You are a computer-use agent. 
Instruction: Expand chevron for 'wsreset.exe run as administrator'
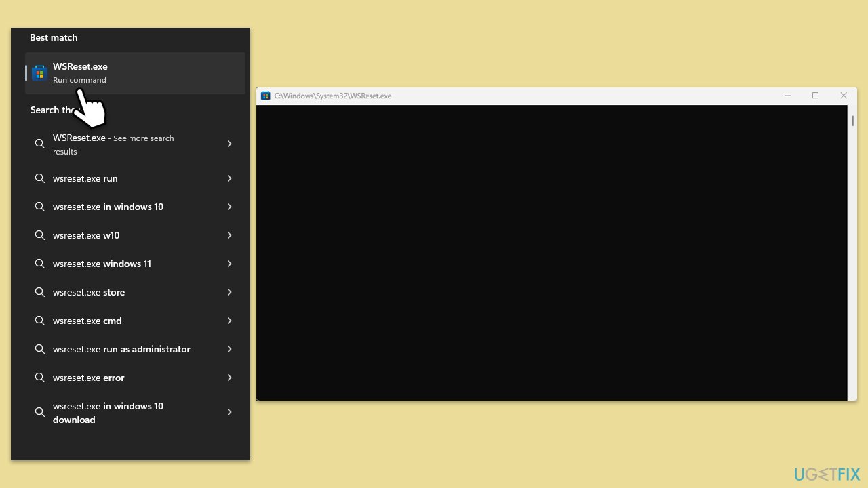point(229,349)
